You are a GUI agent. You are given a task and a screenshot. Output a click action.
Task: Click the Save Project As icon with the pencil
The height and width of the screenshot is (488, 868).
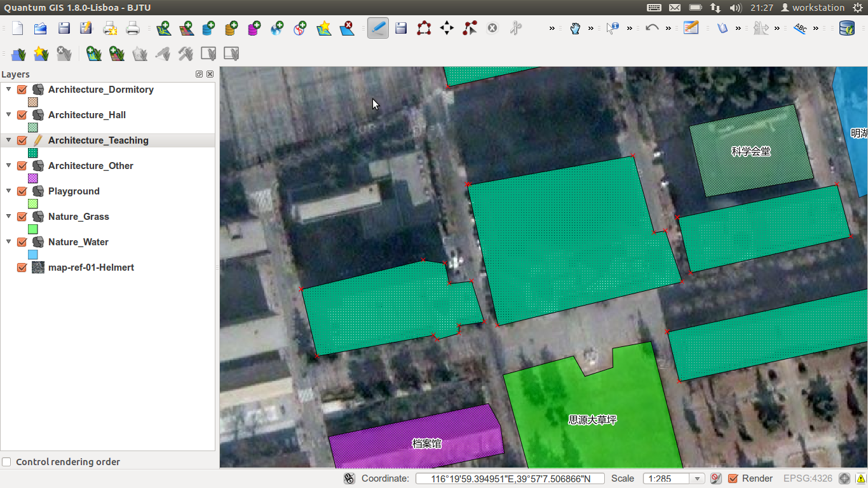(86, 28)
